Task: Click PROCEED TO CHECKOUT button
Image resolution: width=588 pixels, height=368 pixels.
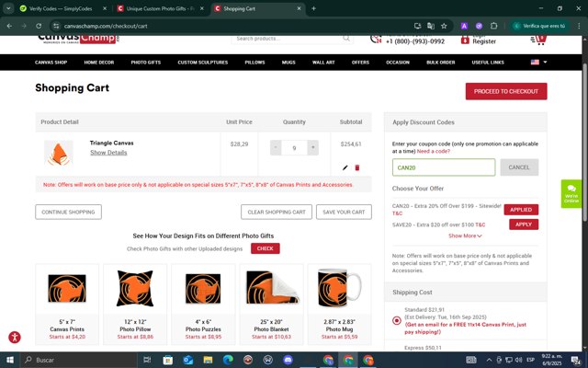Action: pos(506,91)
